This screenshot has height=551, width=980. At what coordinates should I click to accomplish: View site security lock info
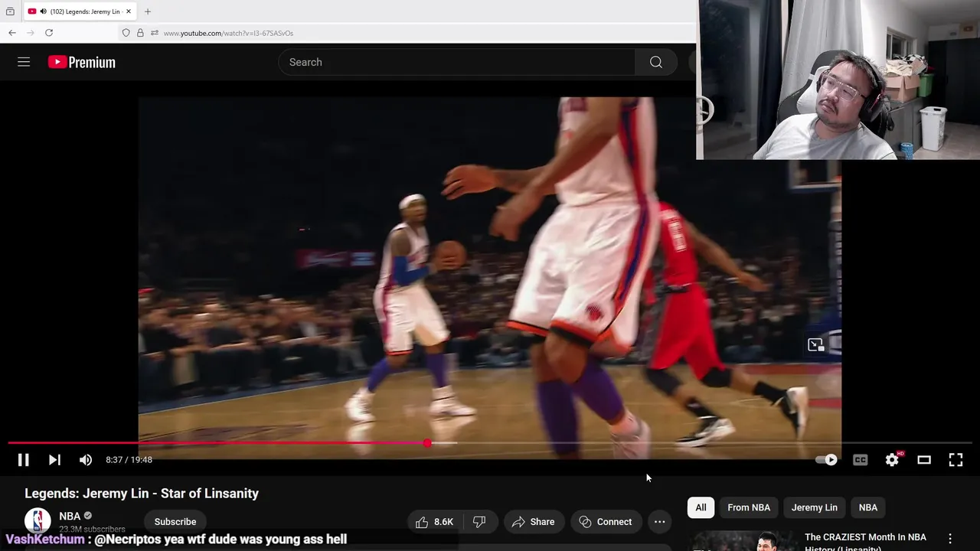click(140, 33)
